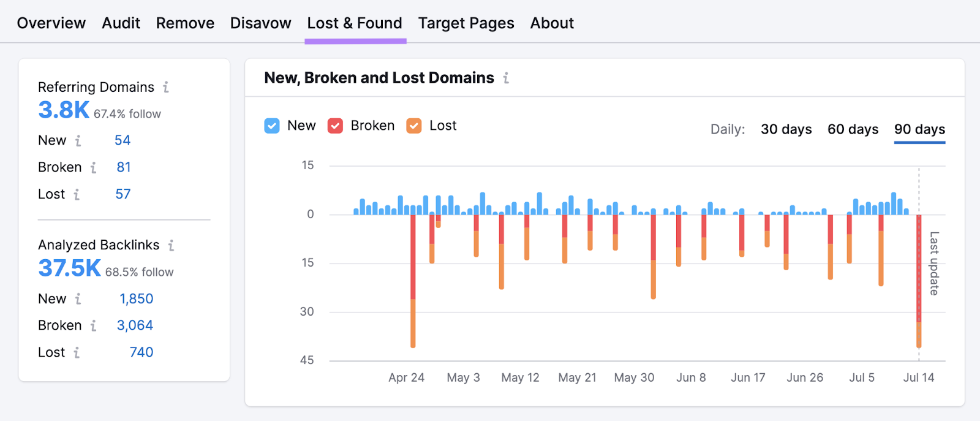Click the info icon next to Broken backlinks
This screenshot has width=980, height=421.
pyautogui.click(x=92, y=325)
